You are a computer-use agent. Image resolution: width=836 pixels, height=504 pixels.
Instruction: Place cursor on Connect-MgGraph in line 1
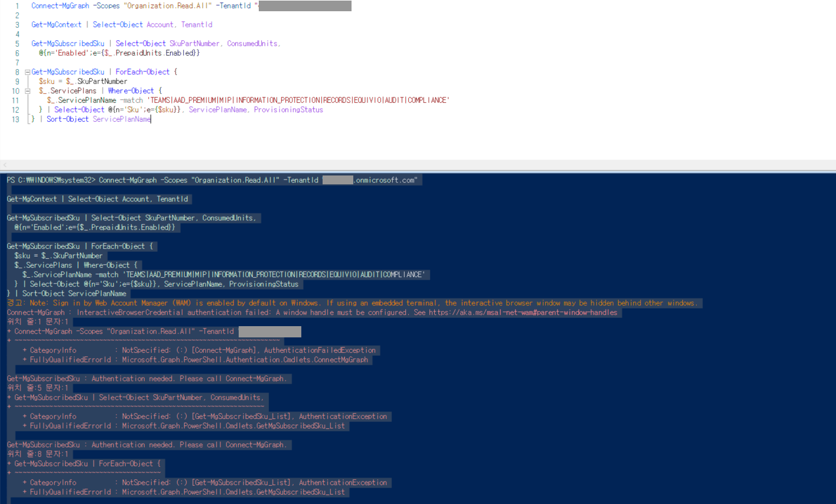60,6
